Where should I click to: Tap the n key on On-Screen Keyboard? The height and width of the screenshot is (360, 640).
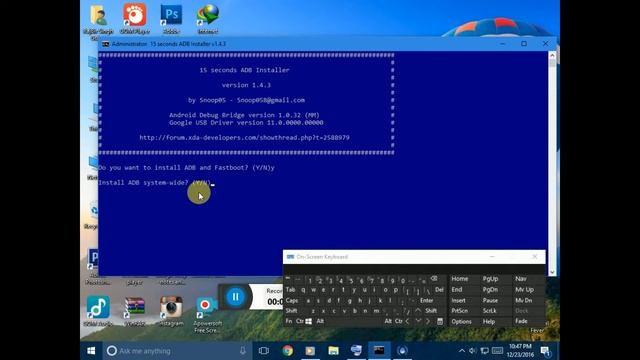tap(365, 311)
